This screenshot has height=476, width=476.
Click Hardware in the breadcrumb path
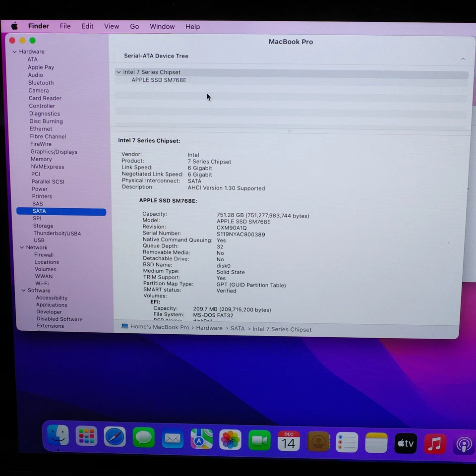209,328
